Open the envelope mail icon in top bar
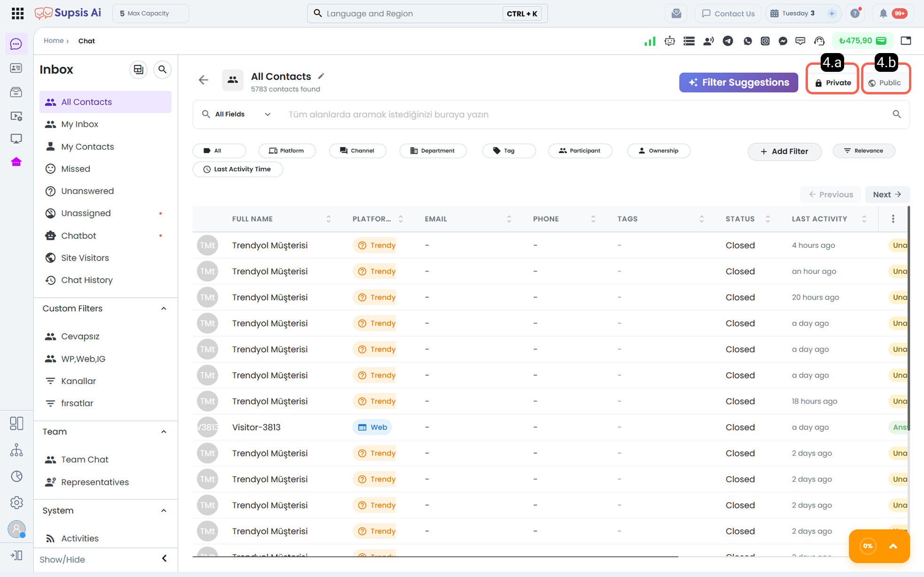Screen dimensions: 924x577 pyautogui.click(x=676, y=13)
